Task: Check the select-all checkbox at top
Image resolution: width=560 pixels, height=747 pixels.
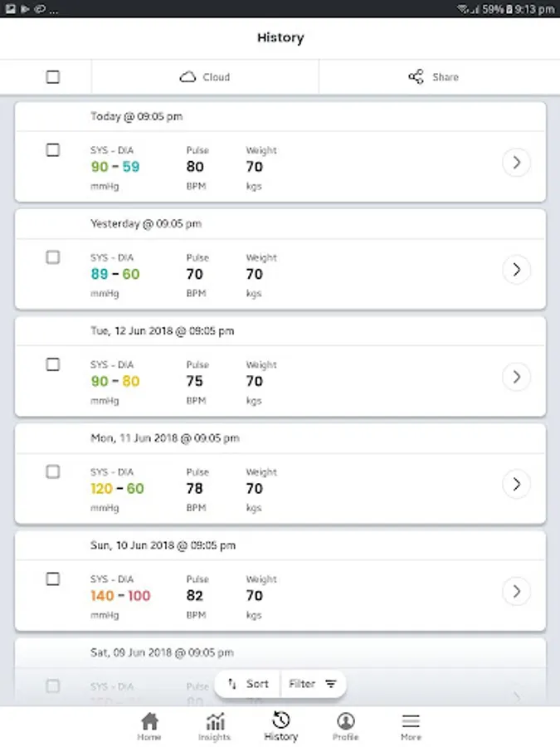Action: (53, 77)
